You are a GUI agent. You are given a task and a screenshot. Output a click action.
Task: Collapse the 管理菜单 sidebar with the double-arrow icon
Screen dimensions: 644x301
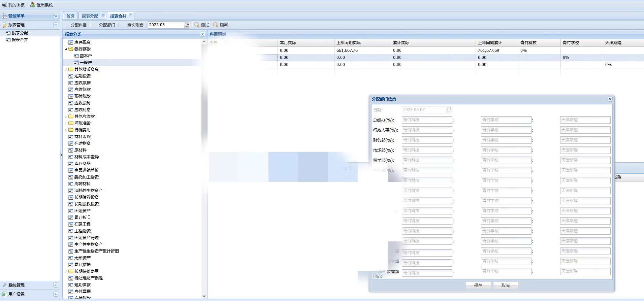tap(56, 16)
